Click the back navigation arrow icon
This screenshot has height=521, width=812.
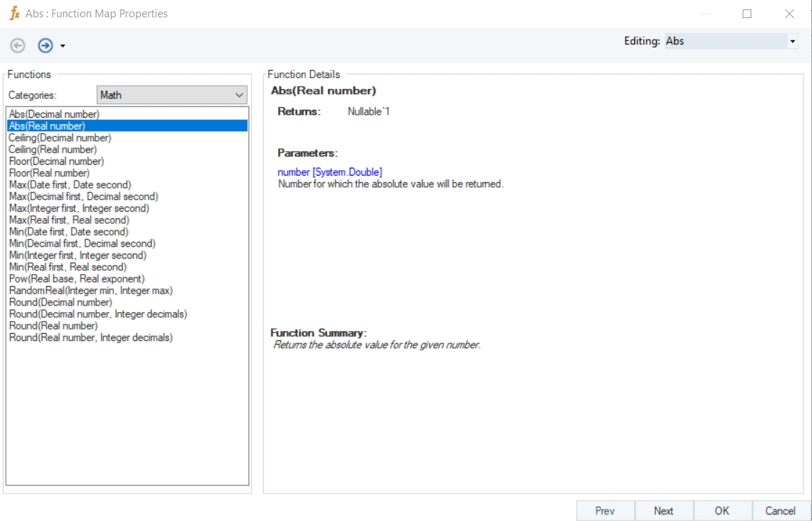point(17,46)
